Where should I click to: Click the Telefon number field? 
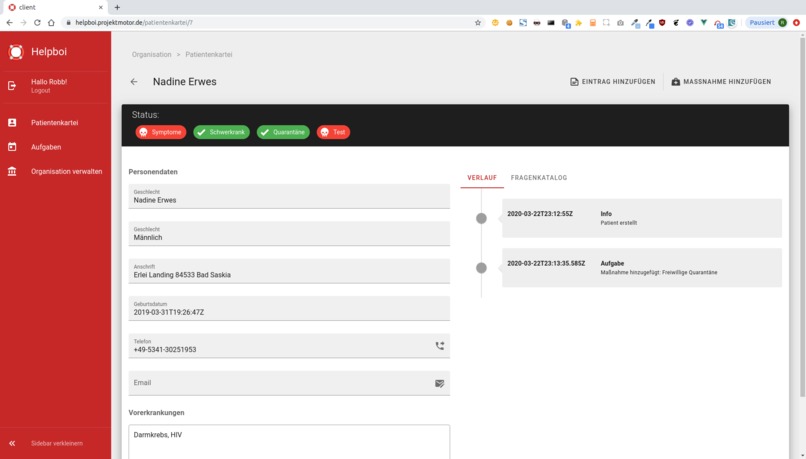coord(289,346)
